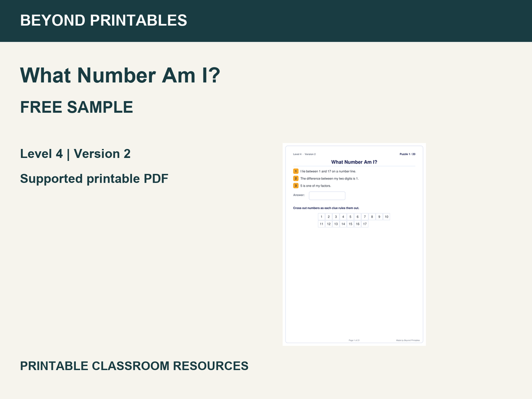This screenshot has height=399, width=532.
Task: Click number cell 1 in the grid
Action: pos(321,217)
